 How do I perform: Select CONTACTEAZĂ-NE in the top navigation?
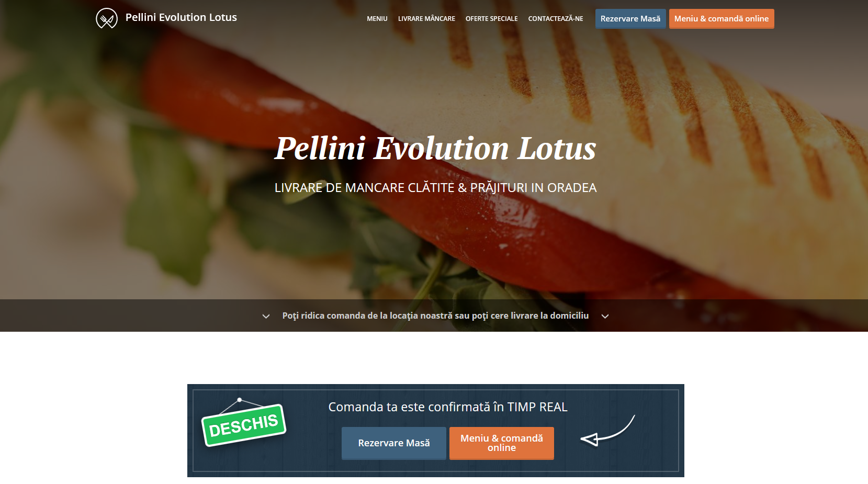[x=555, y=19]
